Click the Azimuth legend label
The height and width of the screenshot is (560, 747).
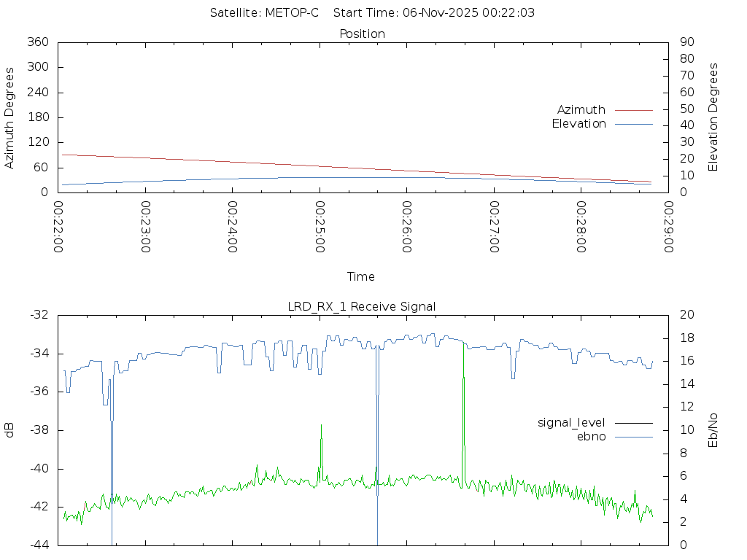tap(581, 110)
